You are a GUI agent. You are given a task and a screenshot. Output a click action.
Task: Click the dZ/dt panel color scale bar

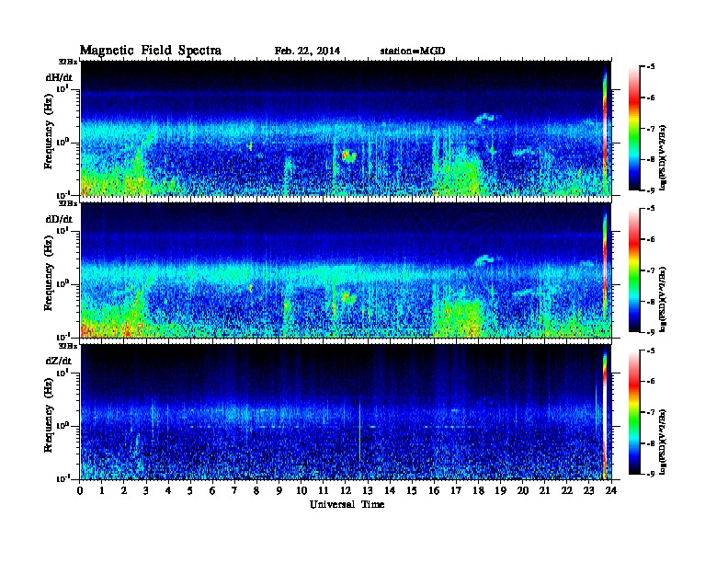pyautogui.click(x=633, y=412)
